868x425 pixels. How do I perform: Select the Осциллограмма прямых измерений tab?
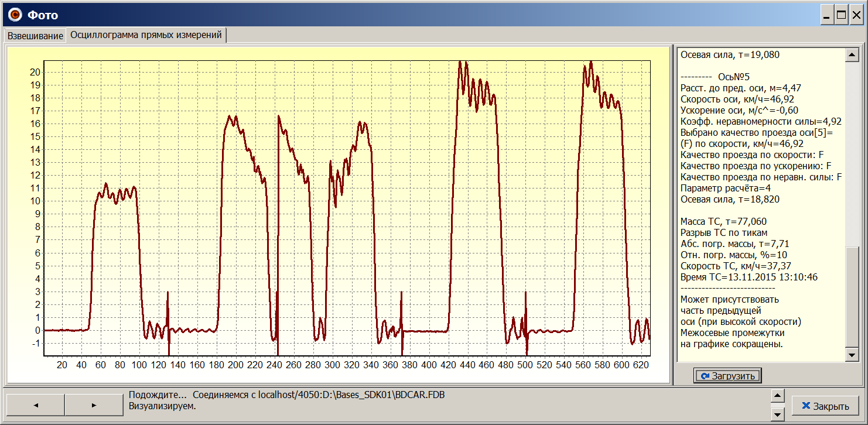click(x=146, y=35)
